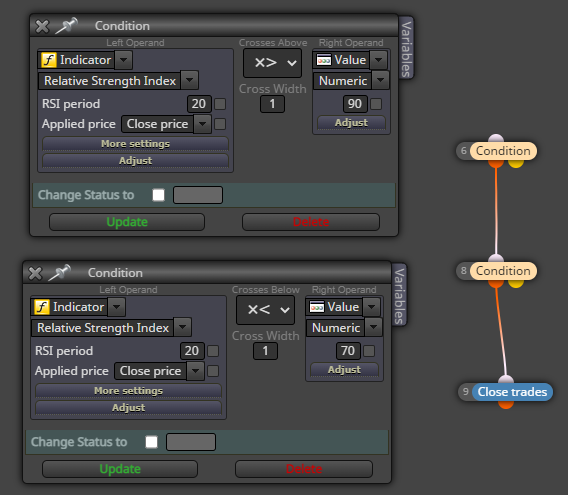Expand Indicator type dropdown in Crosses Below panel

click(x=117, y=307)
